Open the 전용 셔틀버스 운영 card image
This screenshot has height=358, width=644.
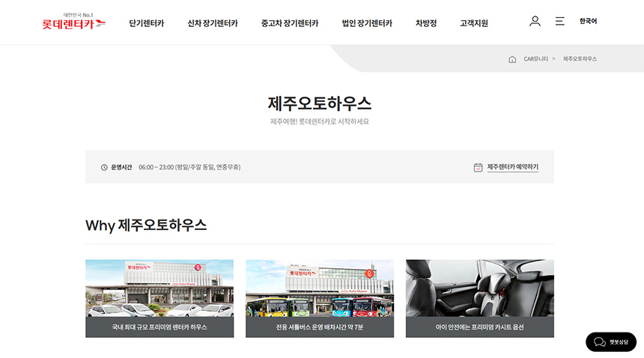coord(320,288)
